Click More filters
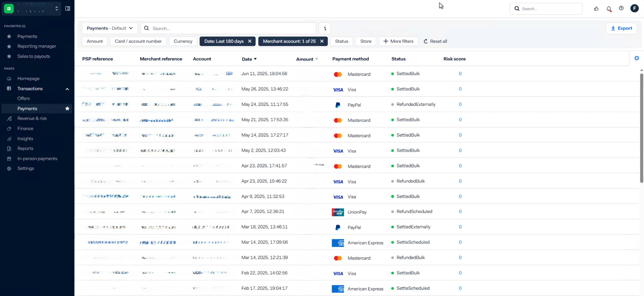This screenshot has height=296, width=644. 398,41
